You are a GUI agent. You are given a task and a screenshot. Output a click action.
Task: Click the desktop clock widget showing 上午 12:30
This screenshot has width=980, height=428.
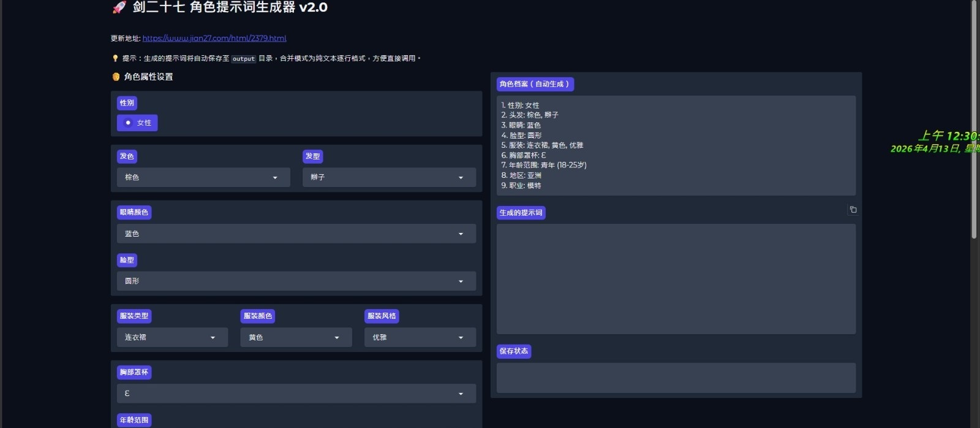tap(948, 136)
